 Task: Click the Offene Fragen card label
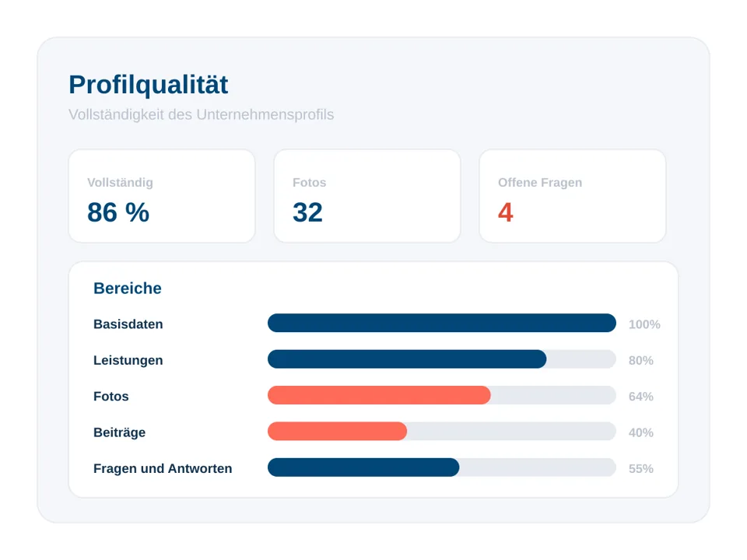(540, 183)
